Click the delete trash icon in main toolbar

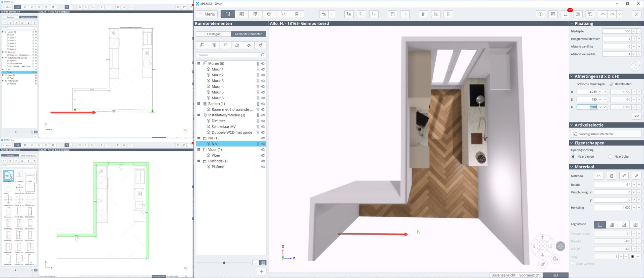pos(423,14)
